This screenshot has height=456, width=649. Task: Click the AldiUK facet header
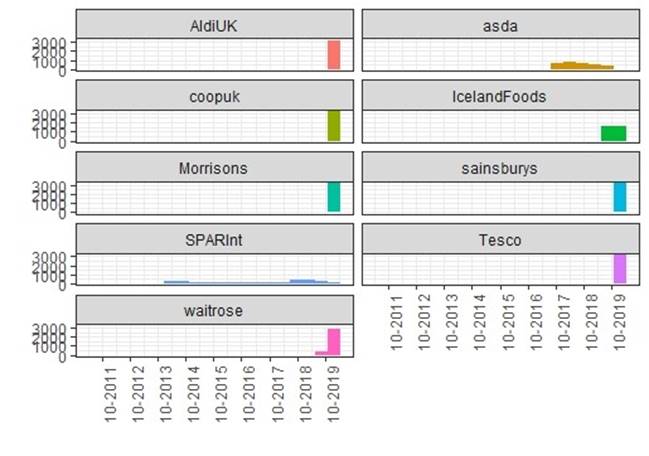[x=214, y=25]
